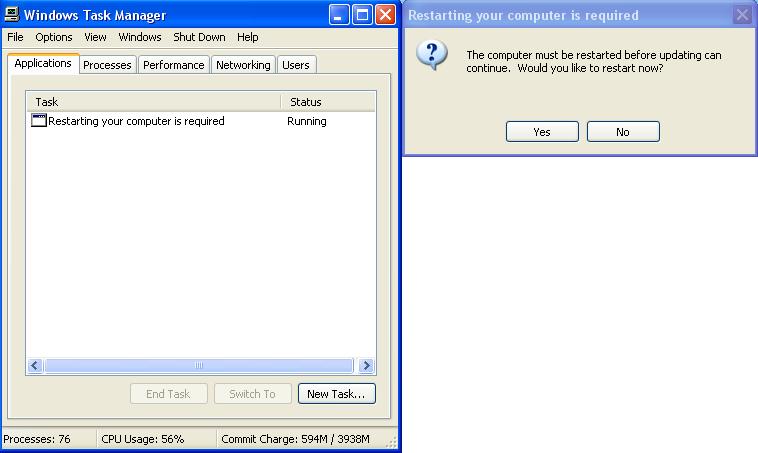Viewport: 758px width, 453px height.
Task: Open the Options menu
Action: [54, 37]
